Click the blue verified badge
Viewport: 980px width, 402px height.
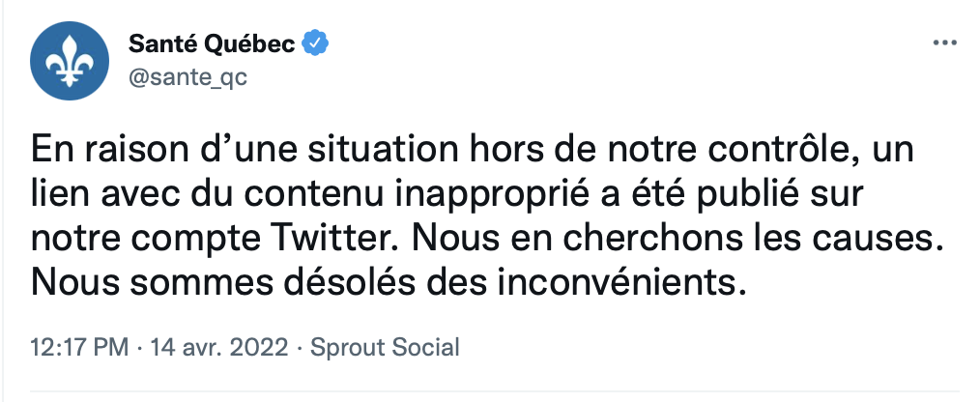[316, 43]
